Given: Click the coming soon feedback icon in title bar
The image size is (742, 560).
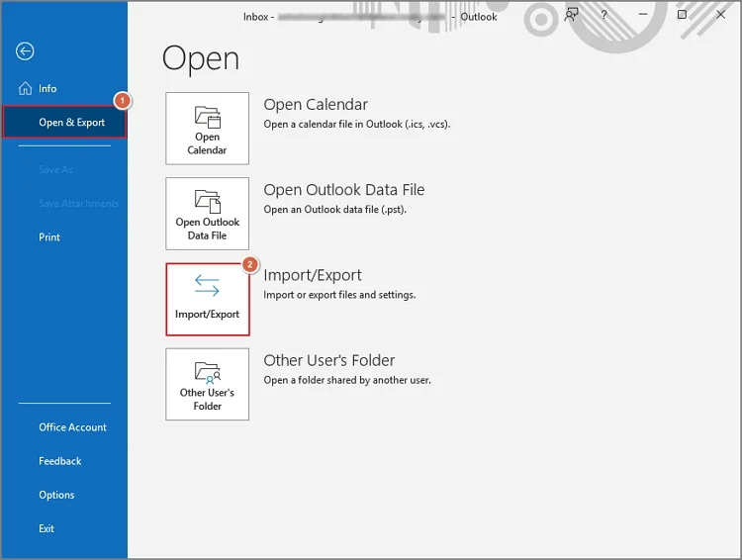Looking at the screenshot, I should (571, 15).
